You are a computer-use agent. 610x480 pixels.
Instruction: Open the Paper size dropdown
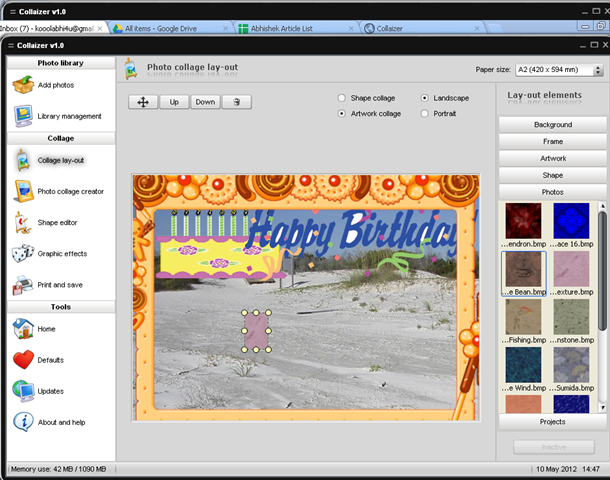point(559,71)
